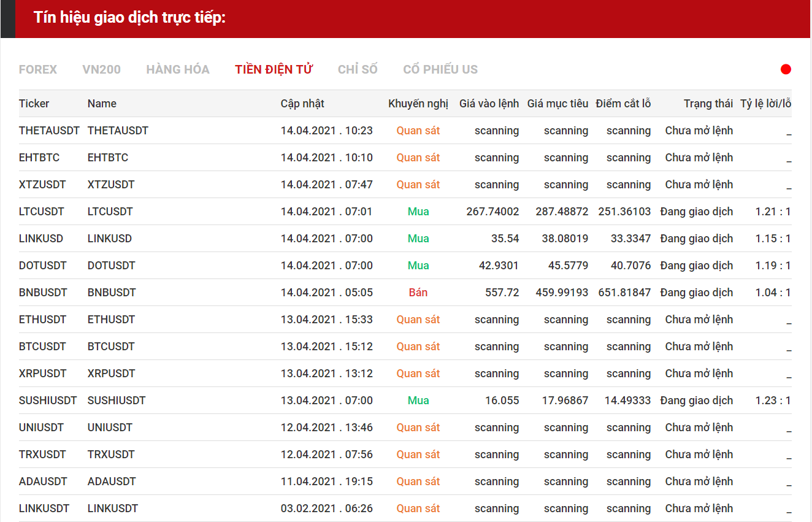Image resolution: width=812 pixels, height=522 pixels.
Task: Select the UNIUSDT ticker cell
Action: [41, 428]
